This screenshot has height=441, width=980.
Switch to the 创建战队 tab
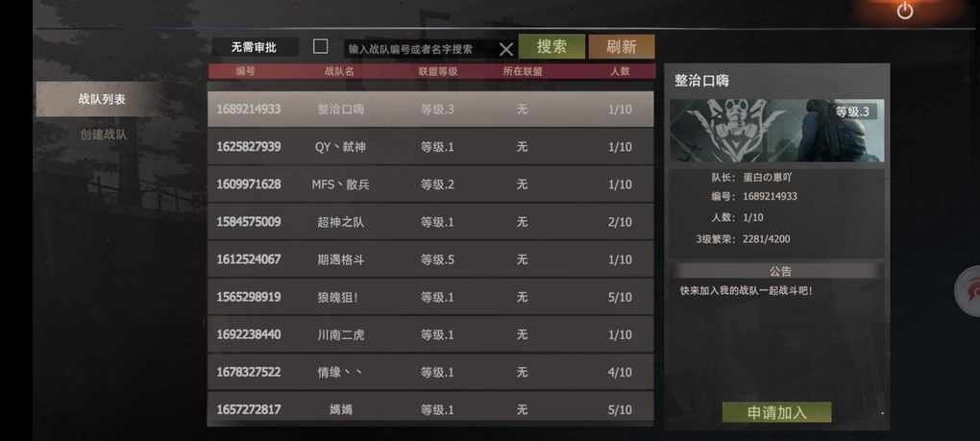pos(103,135)
